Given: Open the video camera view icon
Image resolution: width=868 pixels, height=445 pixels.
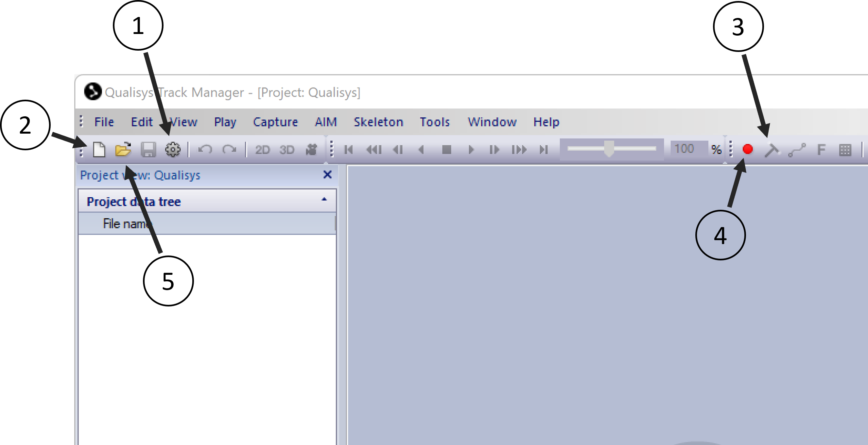Looking at the screenshot, I should pos(311,149).
